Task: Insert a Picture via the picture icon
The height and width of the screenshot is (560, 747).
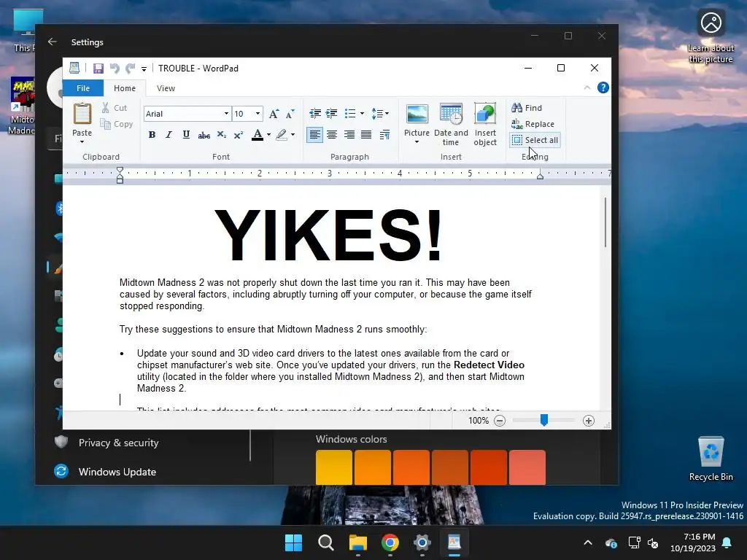Action: [417, 114]
